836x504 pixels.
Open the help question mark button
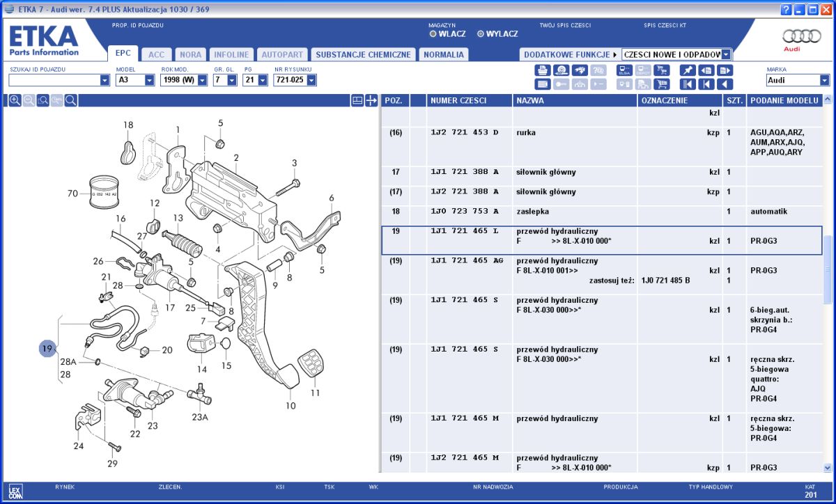click(787, 9)
